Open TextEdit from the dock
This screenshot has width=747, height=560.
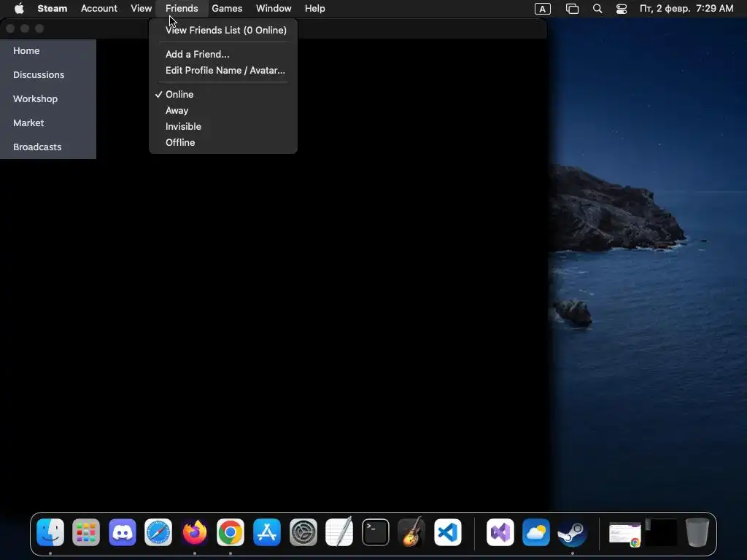point(339,532)
